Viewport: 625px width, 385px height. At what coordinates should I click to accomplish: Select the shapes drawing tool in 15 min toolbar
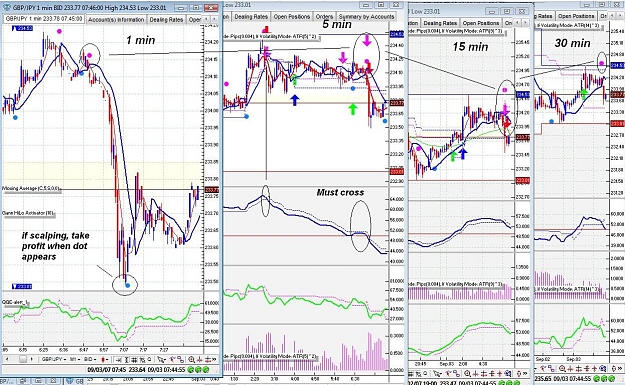[x=457, y=373]
